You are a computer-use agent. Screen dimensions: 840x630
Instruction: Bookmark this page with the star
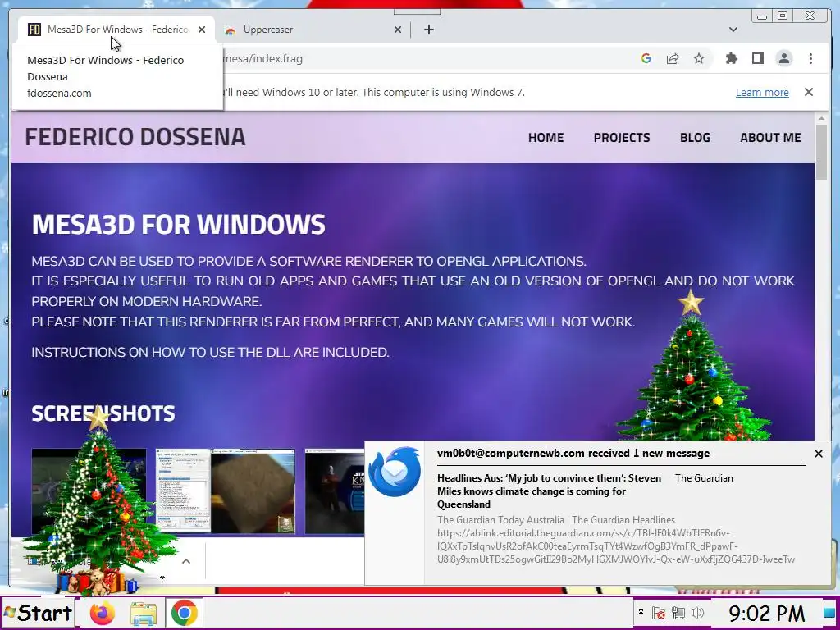[699, 58]
